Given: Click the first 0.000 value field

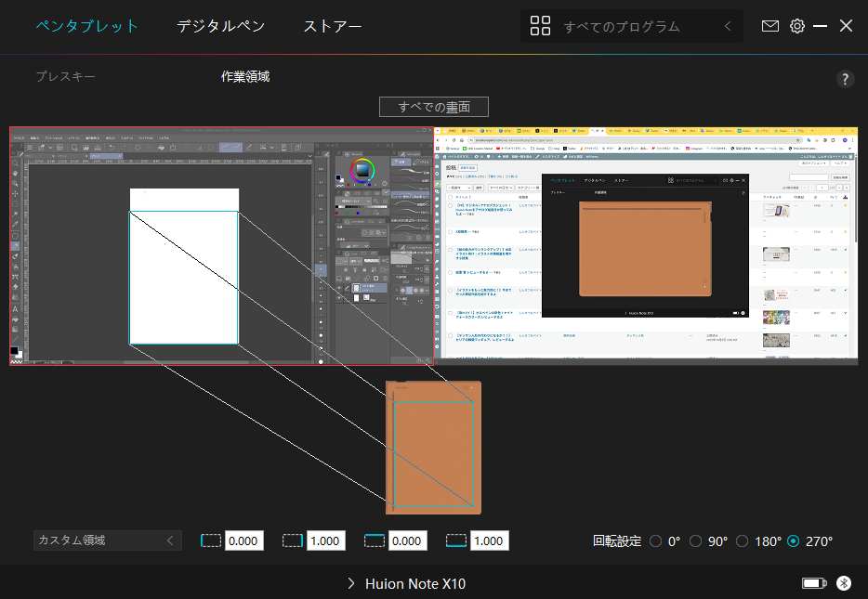Looking at the screenshot, I should click(x=244, y=540).
